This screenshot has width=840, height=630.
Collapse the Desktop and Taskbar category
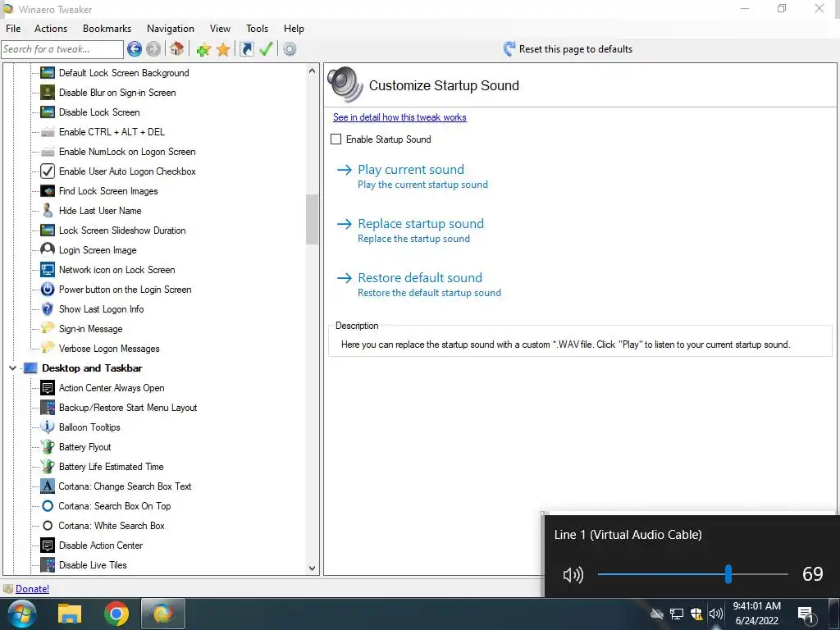(x=12, y=368)
